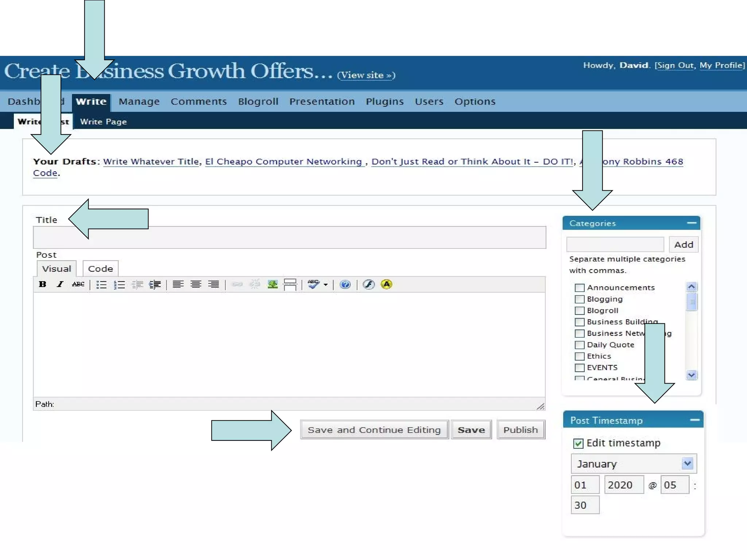Apply italic formatting

click(60, 284)
